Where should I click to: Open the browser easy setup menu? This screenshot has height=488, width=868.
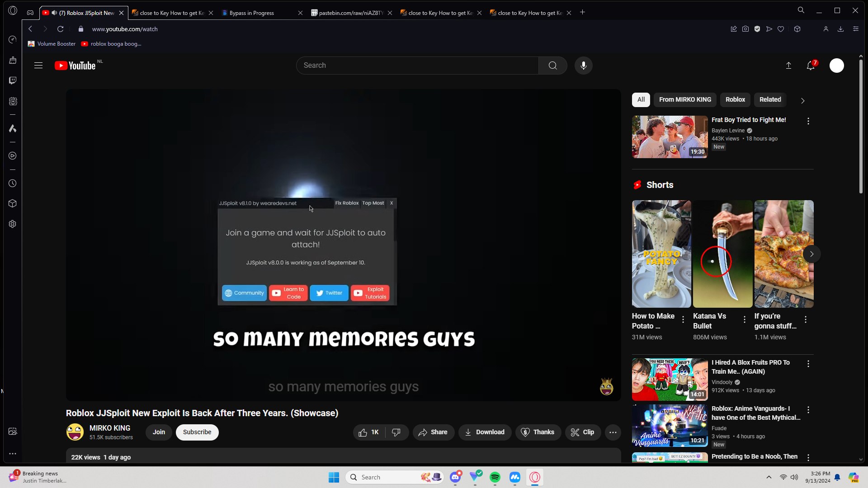coord(856,29)
